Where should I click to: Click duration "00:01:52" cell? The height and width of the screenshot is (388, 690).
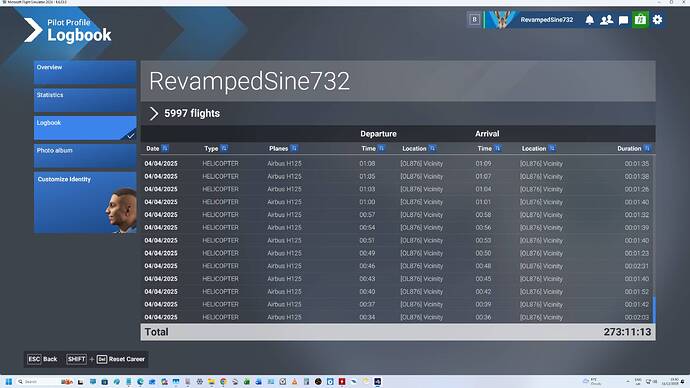click(637, 292)
